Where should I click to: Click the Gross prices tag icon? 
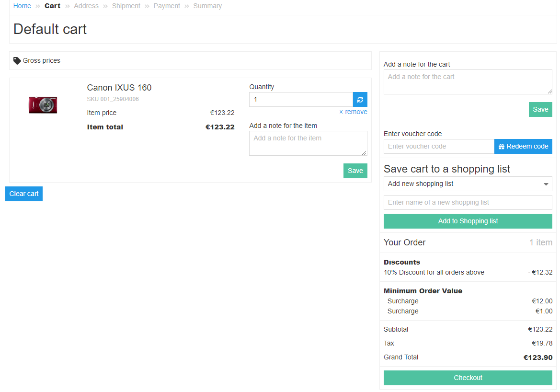pyautogui.click(x=17, y=61)
